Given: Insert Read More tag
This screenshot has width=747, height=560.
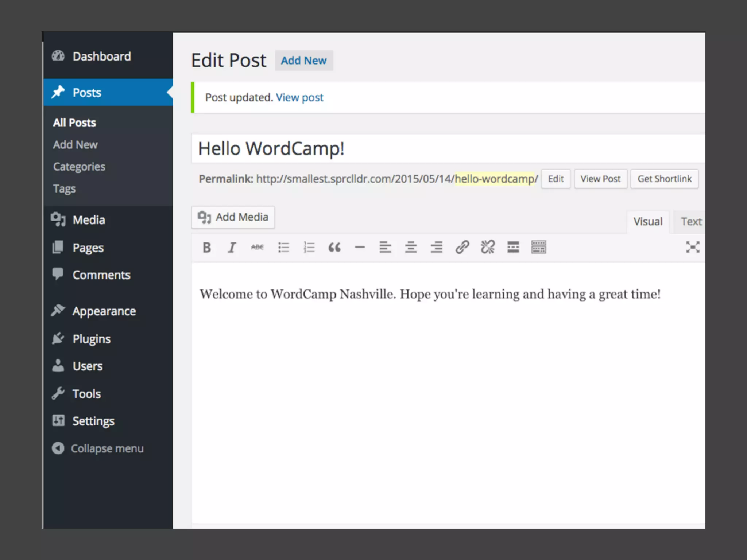Looking at the screenshot, I should coord(513,248).
